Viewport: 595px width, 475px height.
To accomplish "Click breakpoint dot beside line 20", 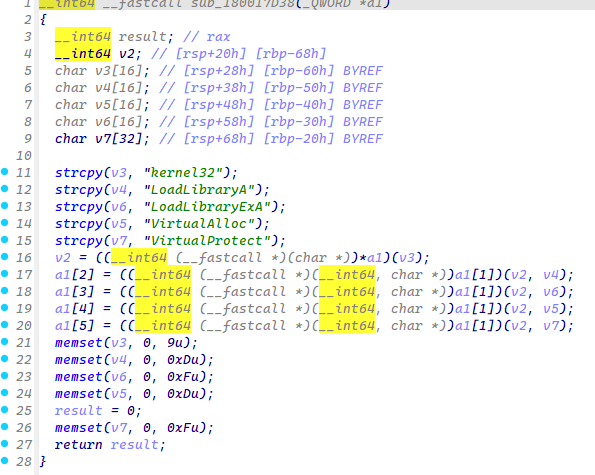I will click(5, 325).
